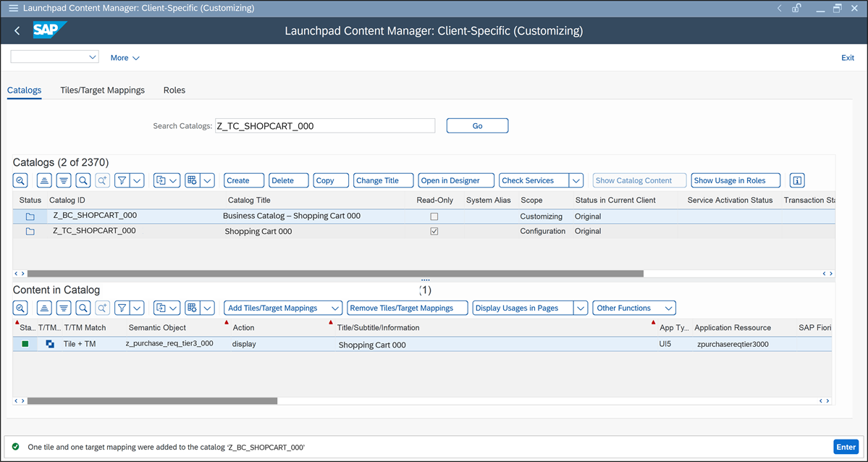The width and height of the screenshot is (868, 462).
Task: Toggle Read-Only checkbox for Z_TC_SHOPCART_000
Action: coord(434,232)
